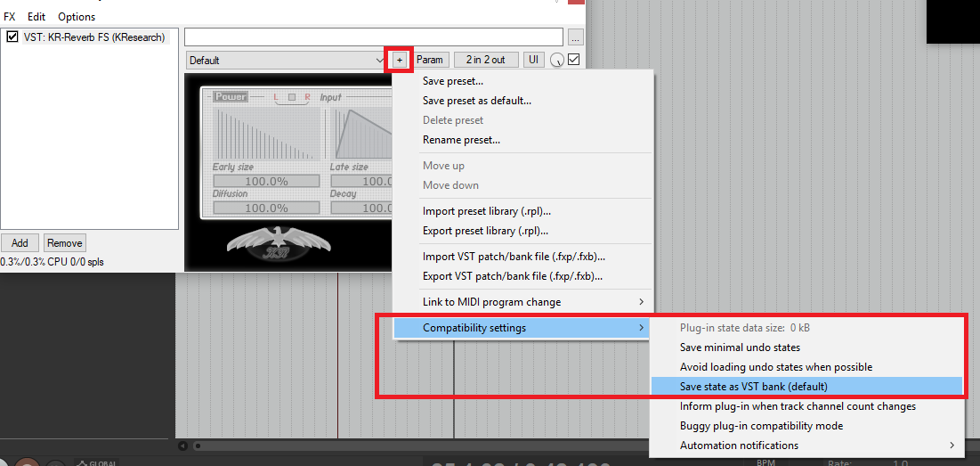The height and width of the screenshot is (466, 980).
Task: Expand Automation notifications submenu
Action: tap(806, 446)
